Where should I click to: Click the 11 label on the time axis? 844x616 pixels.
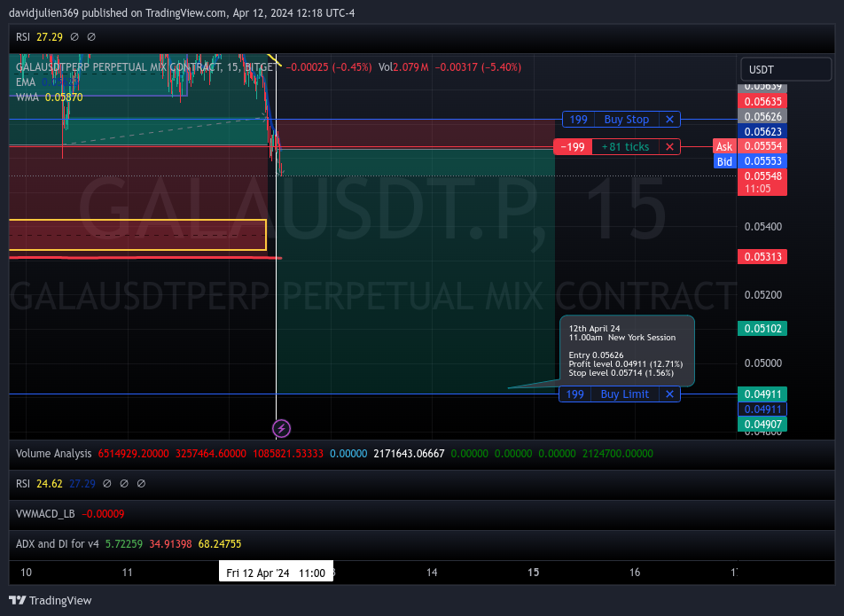127,573
